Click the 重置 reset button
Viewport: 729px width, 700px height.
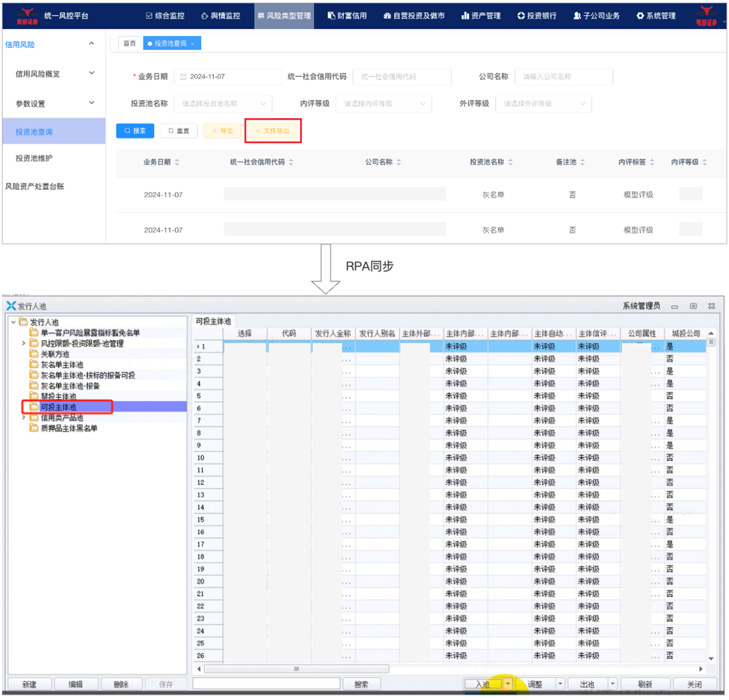point(178,131)
